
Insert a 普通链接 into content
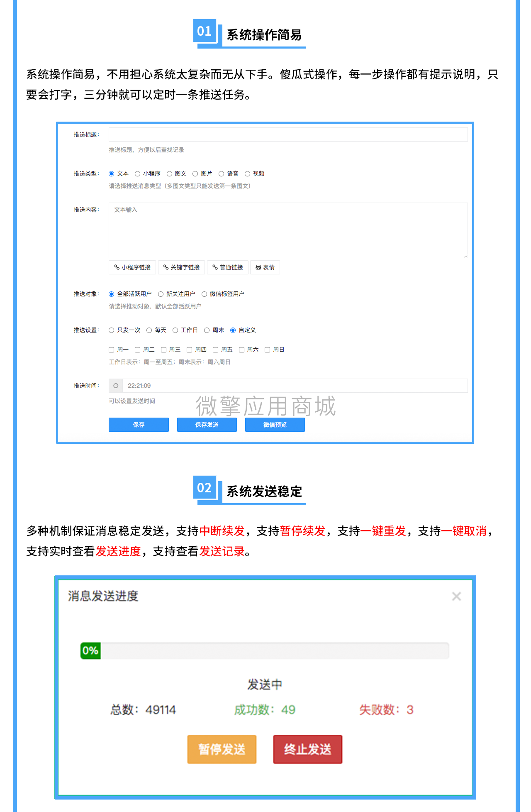[228, 267]
